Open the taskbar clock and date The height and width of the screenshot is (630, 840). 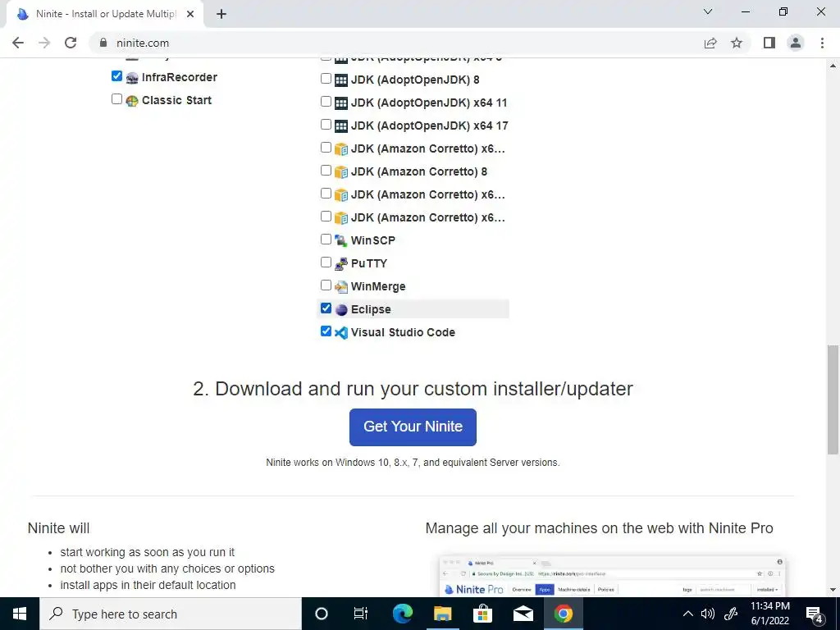[769, 614]
